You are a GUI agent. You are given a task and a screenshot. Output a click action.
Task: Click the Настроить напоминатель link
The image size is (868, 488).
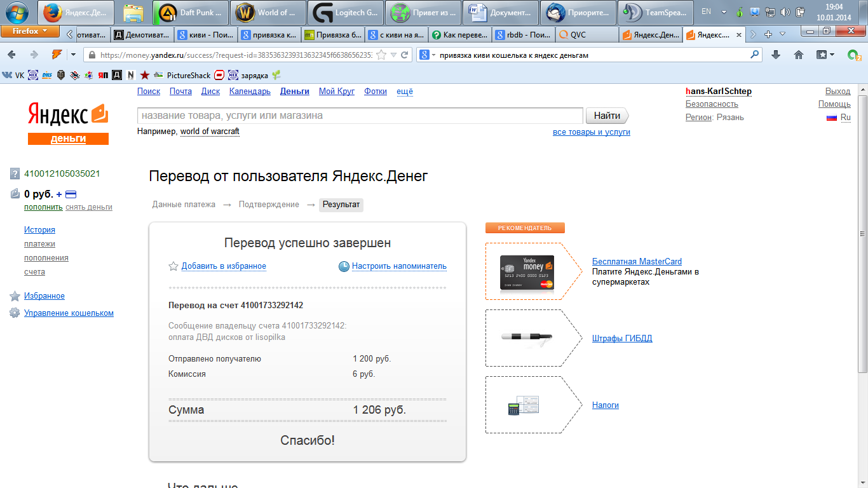399,266
